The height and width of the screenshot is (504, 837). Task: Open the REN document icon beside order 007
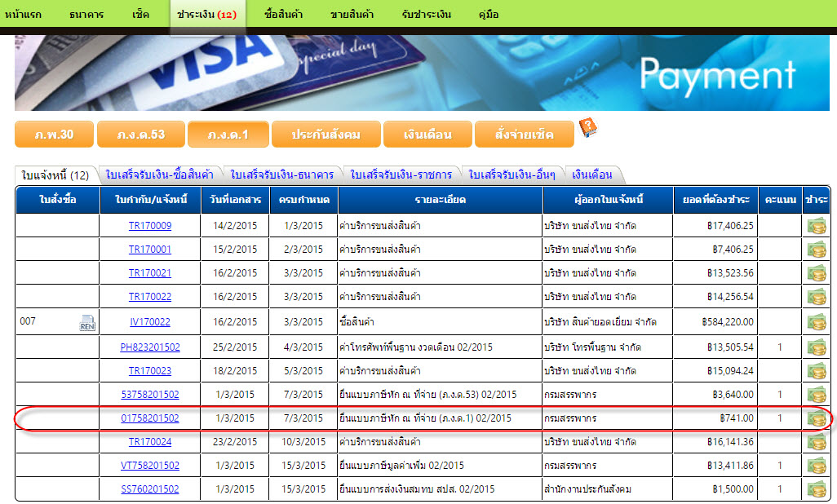click(87, 324)
